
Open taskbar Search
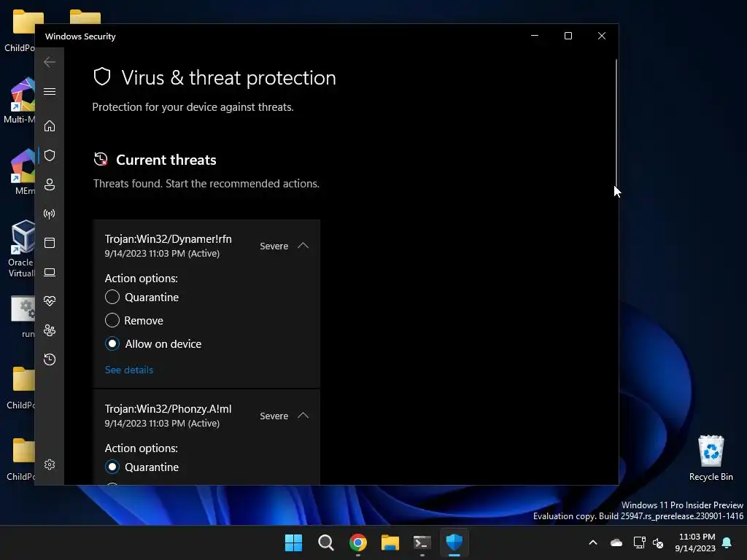pos(326,542)
